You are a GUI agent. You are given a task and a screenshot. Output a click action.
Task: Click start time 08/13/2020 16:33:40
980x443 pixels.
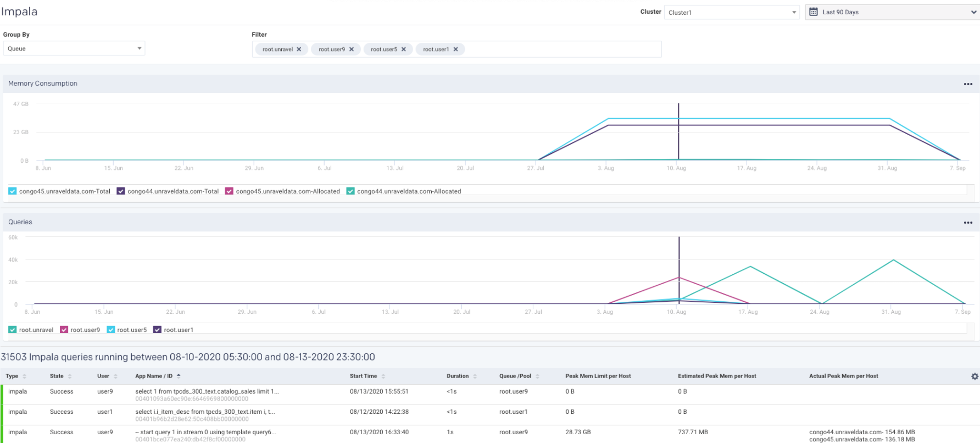pos(379,432)
